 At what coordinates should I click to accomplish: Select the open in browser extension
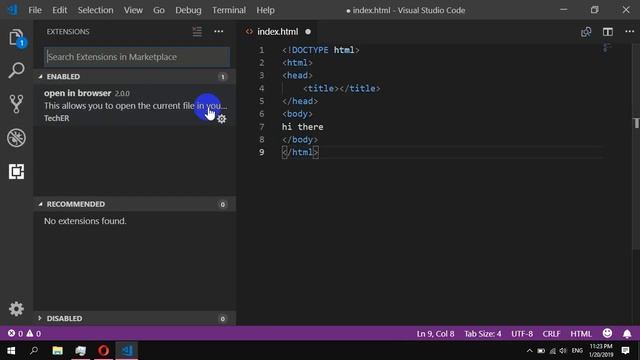[x=134, y=105]
